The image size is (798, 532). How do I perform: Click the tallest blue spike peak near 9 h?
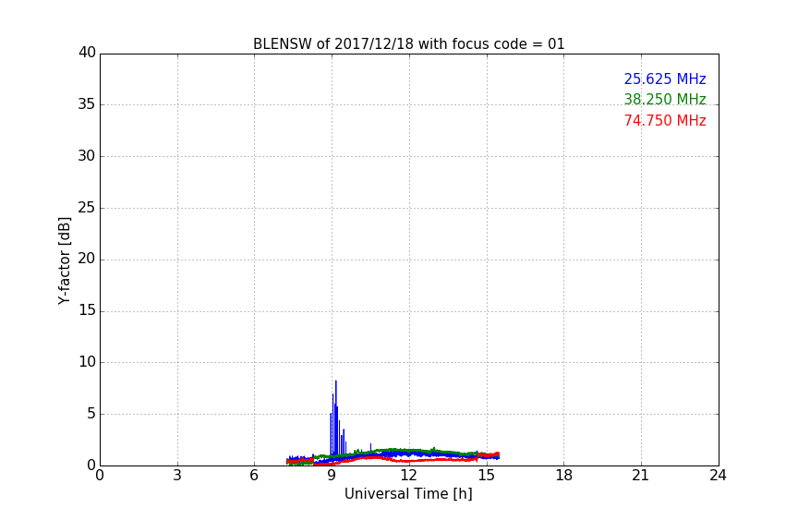[336, 381]
